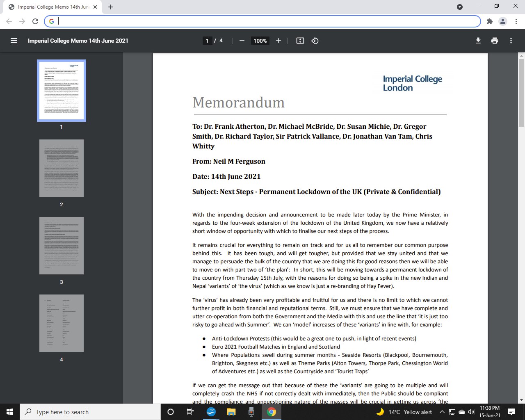Click the PDF page number field
This screenshot has height=420, width=525.
point(208,41)
